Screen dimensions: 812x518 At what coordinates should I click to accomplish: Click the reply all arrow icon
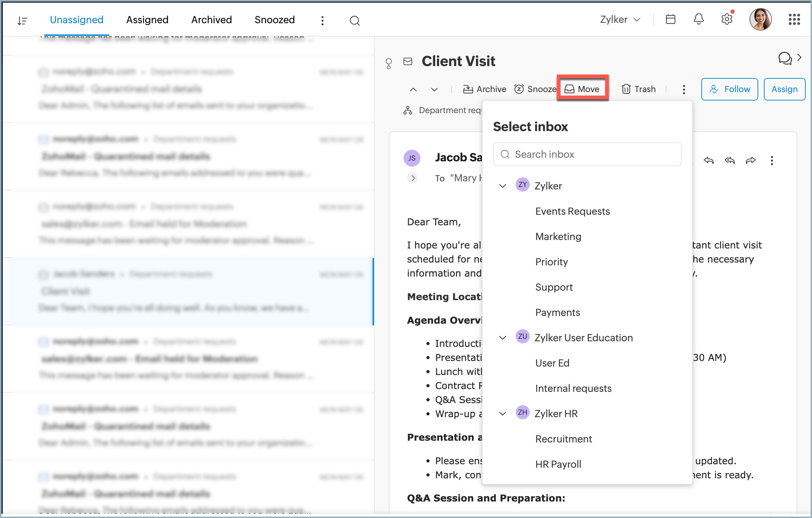(x=730, y=161)
